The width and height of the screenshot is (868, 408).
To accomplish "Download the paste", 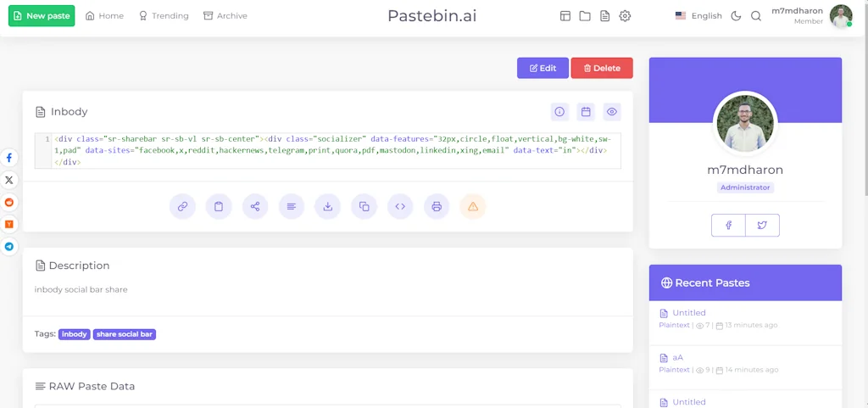I will (x=328, y=206).
